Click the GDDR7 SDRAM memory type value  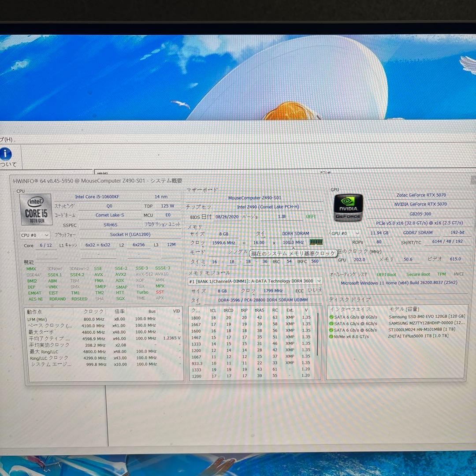(x=418, y=233)
